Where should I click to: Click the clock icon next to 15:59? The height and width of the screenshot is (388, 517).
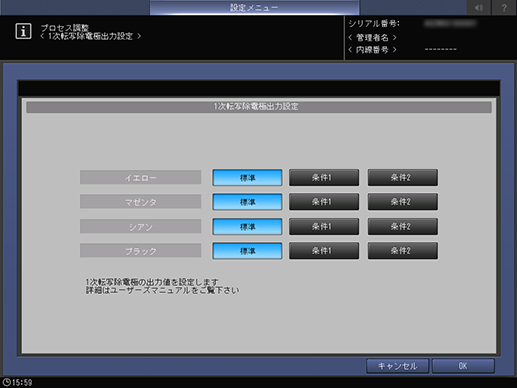pyautogui.click(x=6, y=382)
